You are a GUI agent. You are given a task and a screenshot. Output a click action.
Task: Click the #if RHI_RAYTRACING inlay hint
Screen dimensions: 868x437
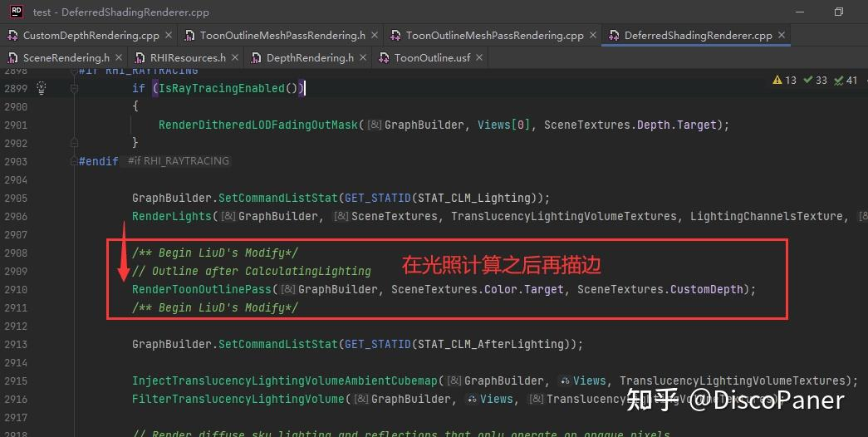[179, 161]
